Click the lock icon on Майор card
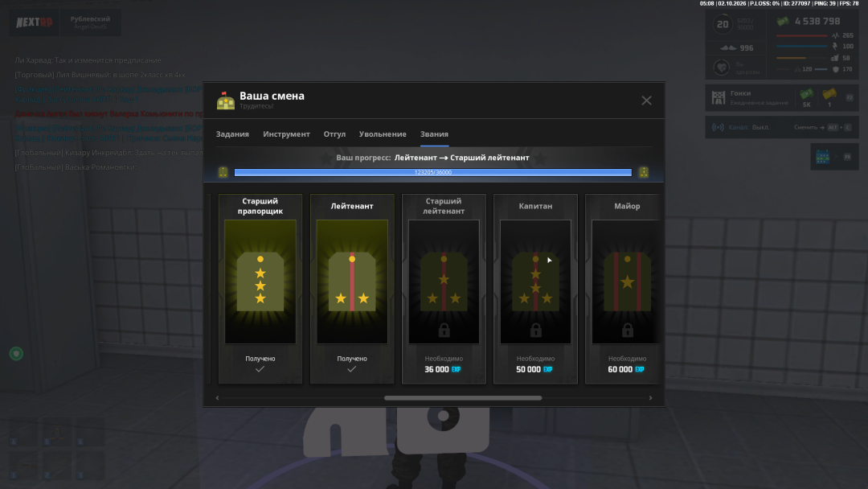 pos(627,330)
